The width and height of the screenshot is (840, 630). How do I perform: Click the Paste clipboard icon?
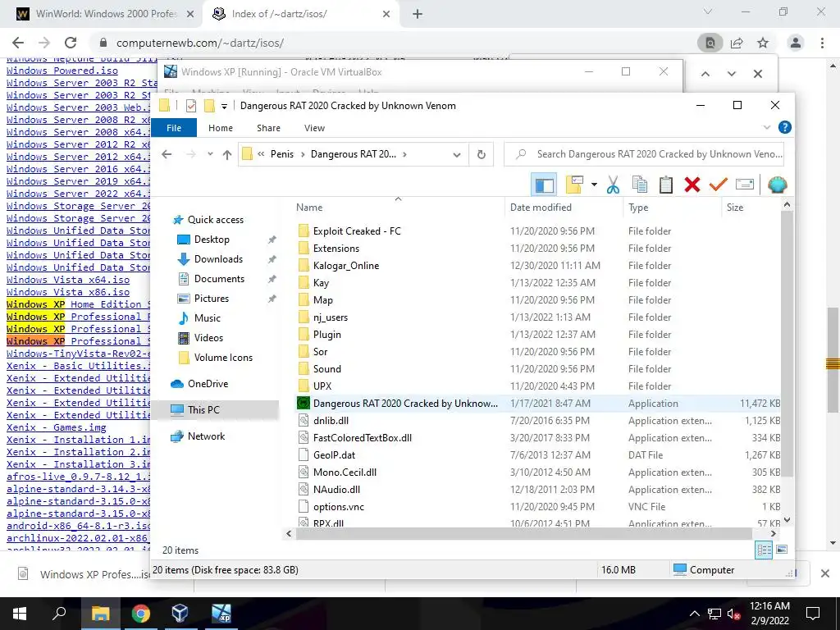pos(666,185)
